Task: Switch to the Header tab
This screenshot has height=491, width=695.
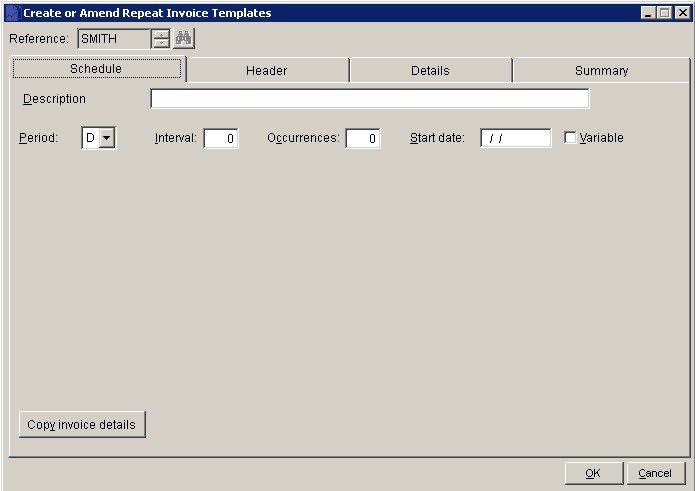Action: 267,71
